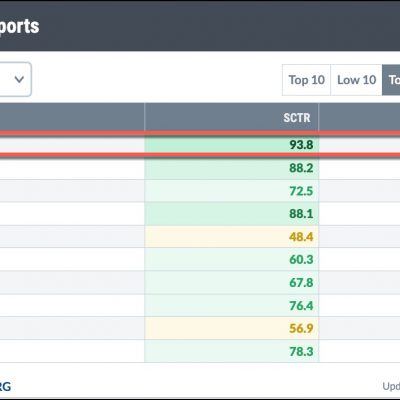Click the 78.3 SCTR cell
This screenshot has width=400, height=400.
click(x=232, y=351)
